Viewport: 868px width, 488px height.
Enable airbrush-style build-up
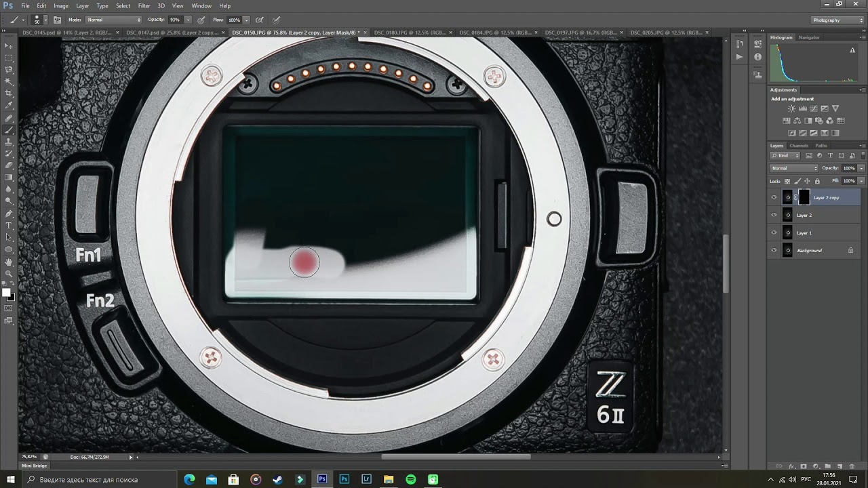click(259, 20)
